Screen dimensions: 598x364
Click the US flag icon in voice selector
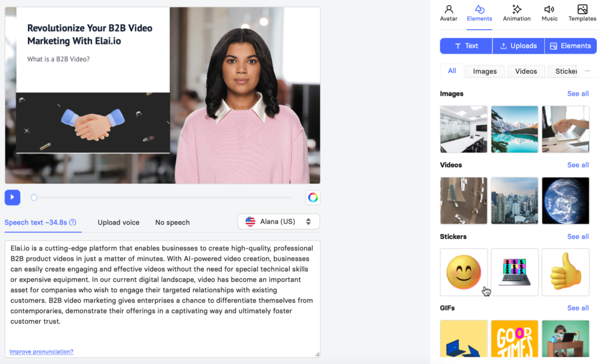pos(250,222)
